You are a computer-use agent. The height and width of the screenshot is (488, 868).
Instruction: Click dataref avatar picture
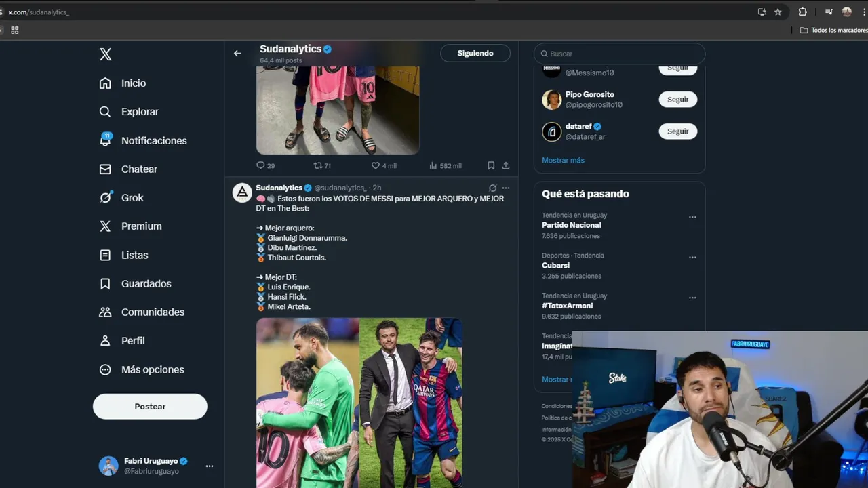tap(552, 131)
